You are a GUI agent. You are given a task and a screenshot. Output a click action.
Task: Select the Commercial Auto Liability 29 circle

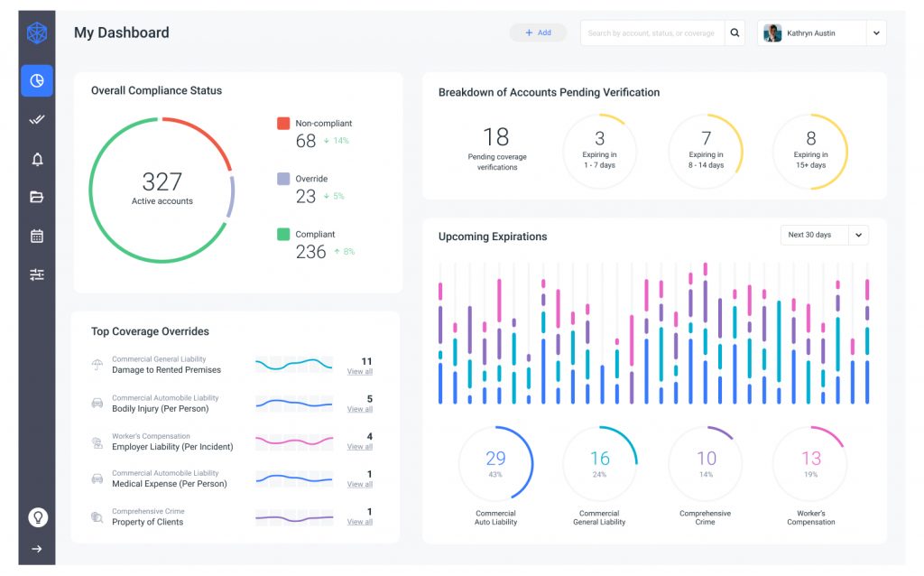point(495,463)
